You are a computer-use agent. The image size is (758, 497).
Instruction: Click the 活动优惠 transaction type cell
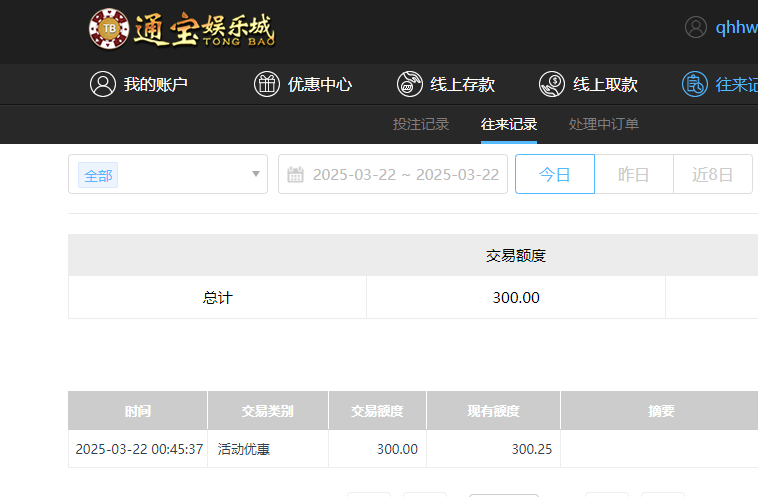click(268, 449)
